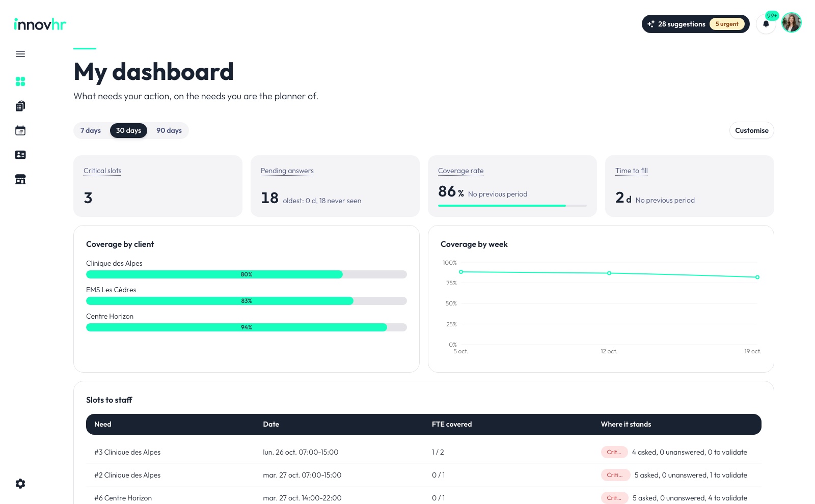
Task: Click the Critical slots label
Action: [x=102, y=171]
